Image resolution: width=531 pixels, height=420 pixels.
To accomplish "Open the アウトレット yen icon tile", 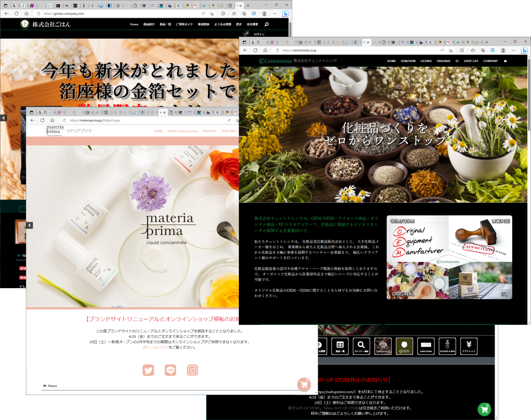I will [x=469, y=346].
